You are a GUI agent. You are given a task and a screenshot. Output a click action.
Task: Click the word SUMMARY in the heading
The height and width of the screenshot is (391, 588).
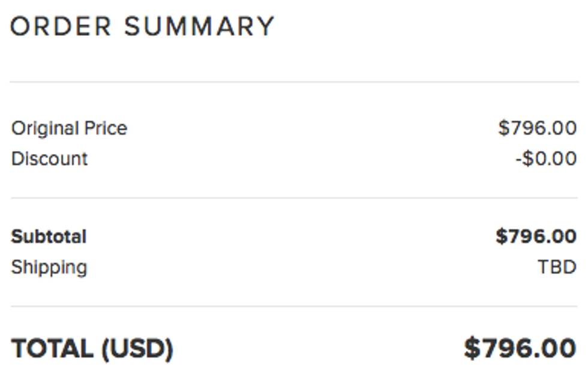(x=199, y=27)
